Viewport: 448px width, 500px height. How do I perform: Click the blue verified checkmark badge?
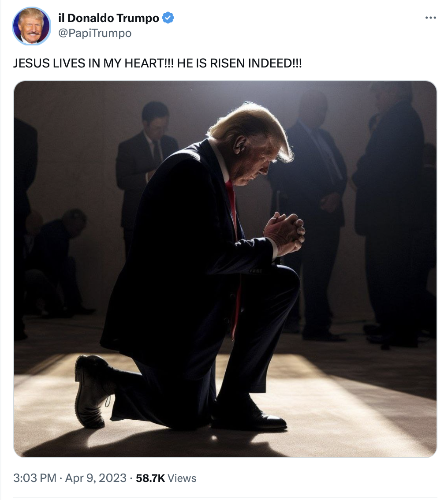click(168, 18)
